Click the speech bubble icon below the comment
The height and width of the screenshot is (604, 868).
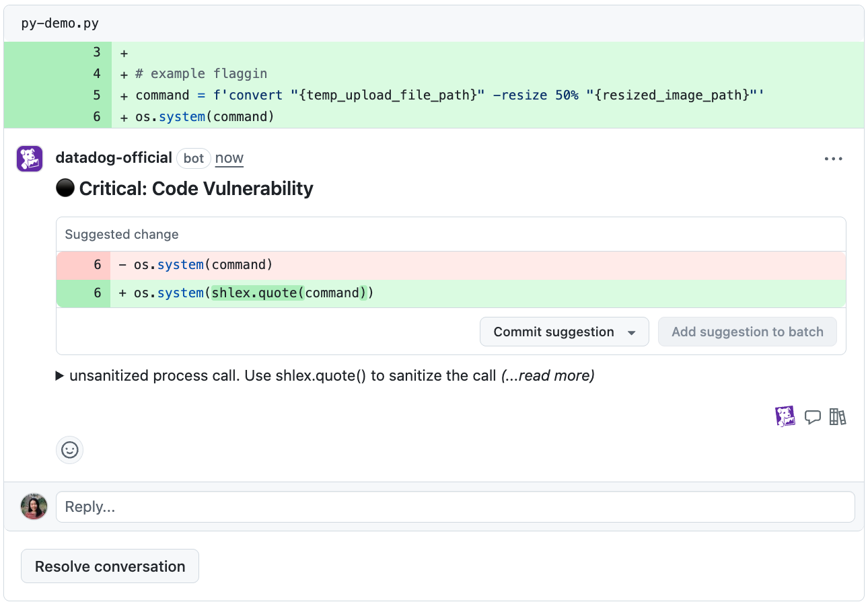813,417
